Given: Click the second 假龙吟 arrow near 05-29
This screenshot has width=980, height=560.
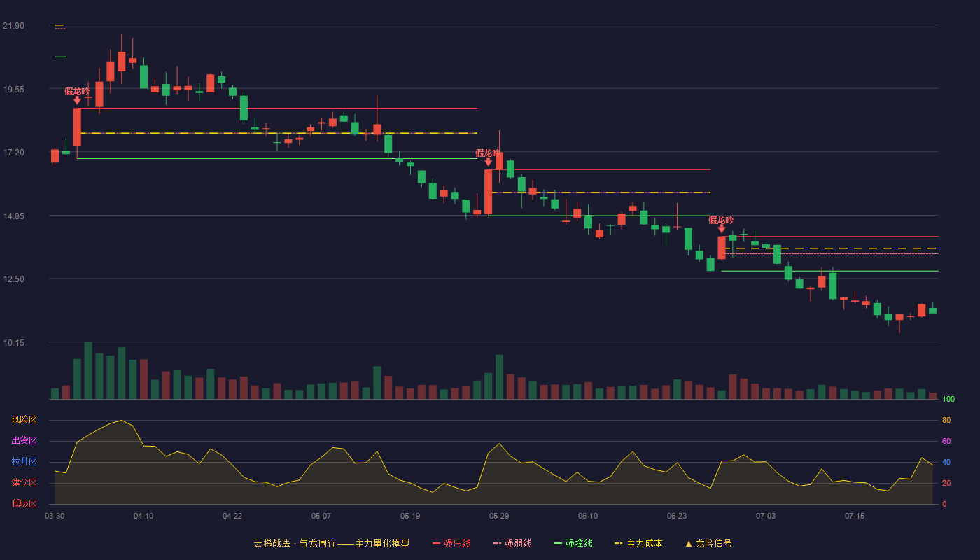Looking at the screenshot, I should tap(488, 162).
